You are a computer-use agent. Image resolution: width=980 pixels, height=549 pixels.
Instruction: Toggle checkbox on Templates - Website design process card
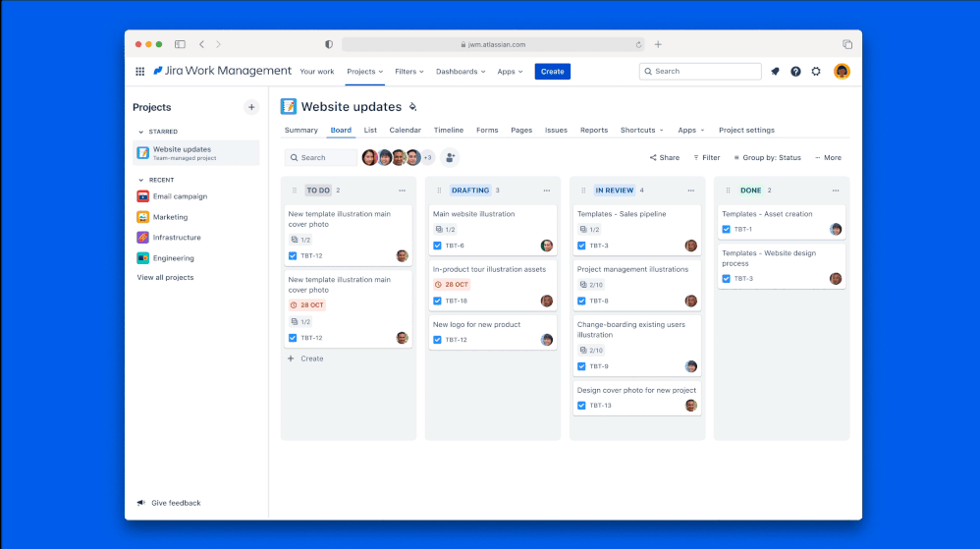[727, 279]
